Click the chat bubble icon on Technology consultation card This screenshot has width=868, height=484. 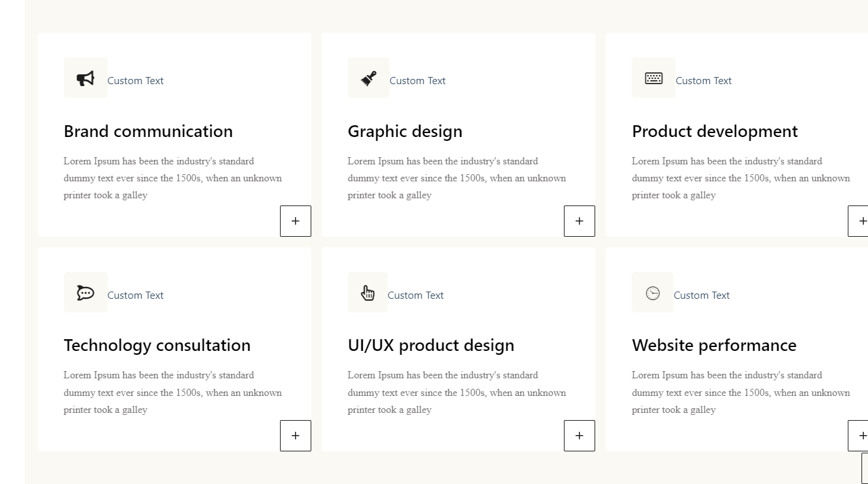[85, 293]
